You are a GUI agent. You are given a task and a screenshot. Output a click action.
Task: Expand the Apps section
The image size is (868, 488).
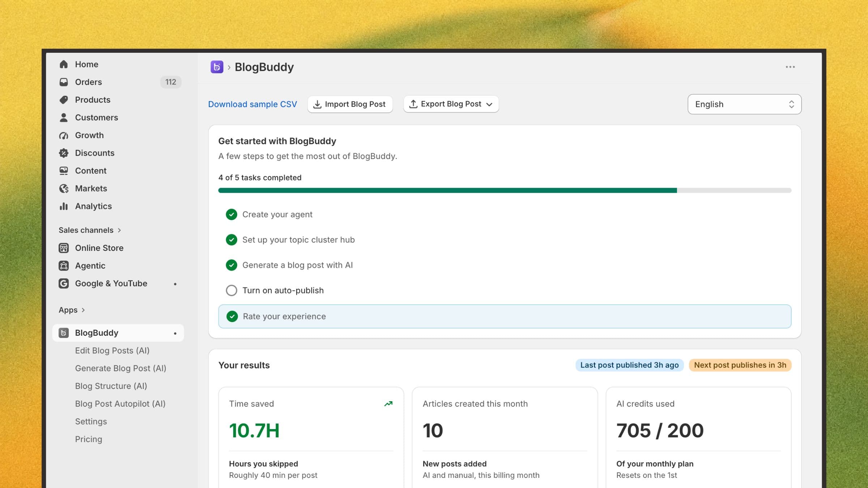(72, 310)
